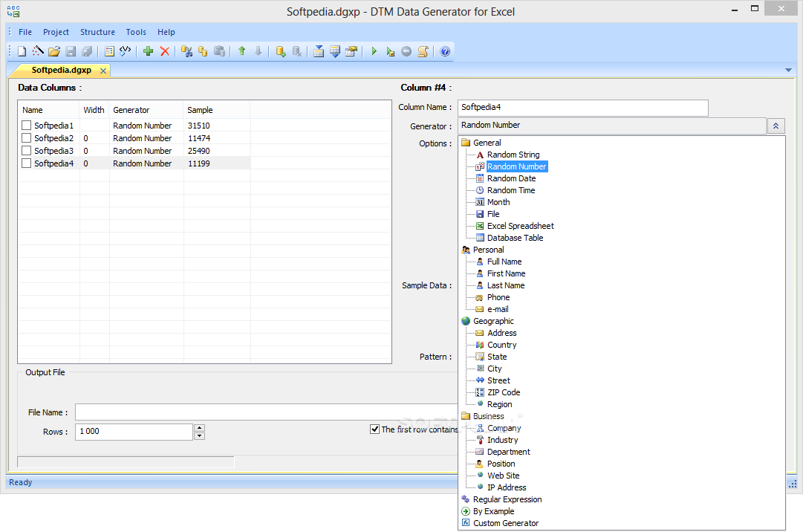Open the log scroll icon
Viewport: 803px width, 532px height.
pyautogui.click(x=423, y=51)
